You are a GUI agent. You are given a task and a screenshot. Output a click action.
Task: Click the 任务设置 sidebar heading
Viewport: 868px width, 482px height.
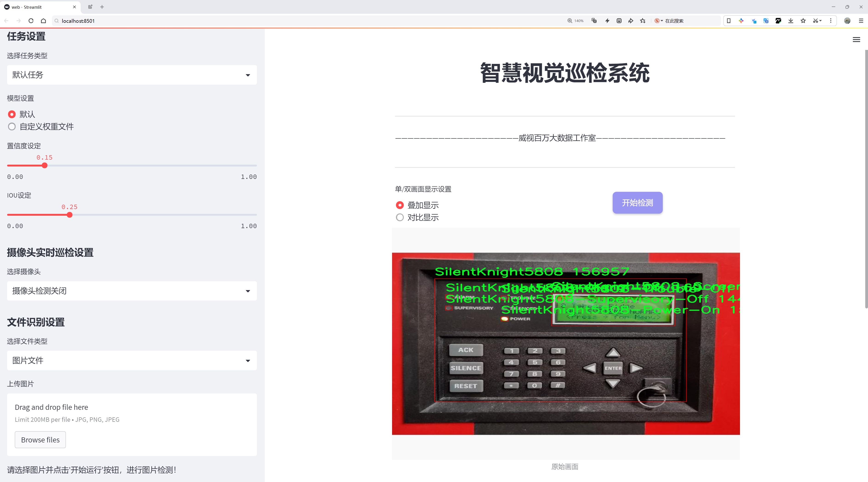tap(26, 36)
